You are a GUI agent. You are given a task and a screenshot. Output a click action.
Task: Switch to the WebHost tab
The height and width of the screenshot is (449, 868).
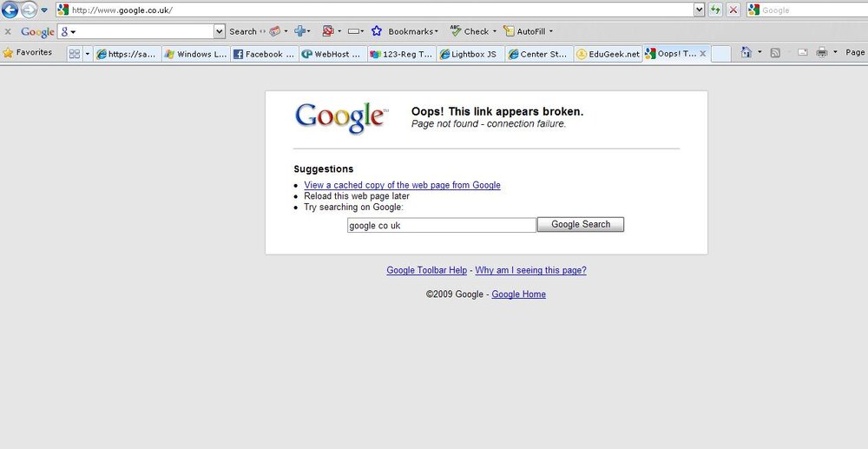[x=334, y=54]
